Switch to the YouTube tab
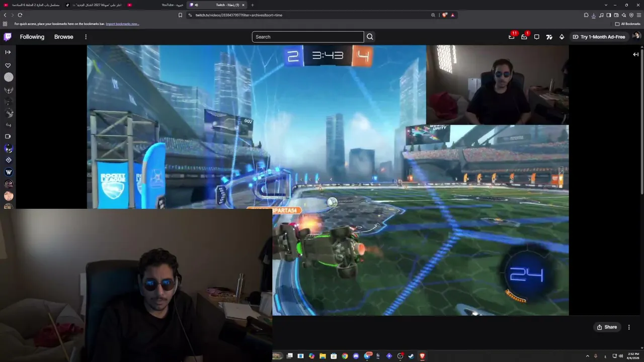The height and width of the screenshot is (362, 644). [x=156, y=5]
